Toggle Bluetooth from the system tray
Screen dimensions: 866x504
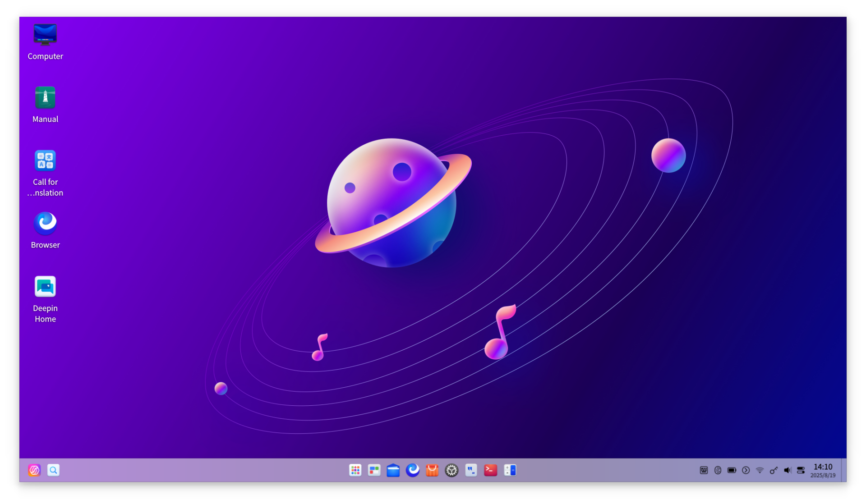click(x=718, y=470)
